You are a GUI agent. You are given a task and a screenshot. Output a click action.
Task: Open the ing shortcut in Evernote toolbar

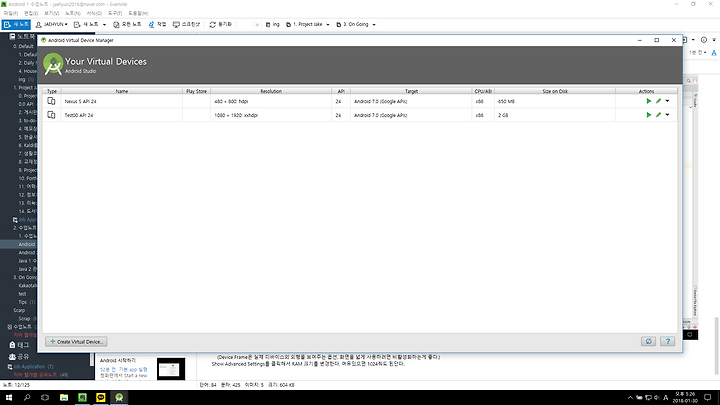273,24
